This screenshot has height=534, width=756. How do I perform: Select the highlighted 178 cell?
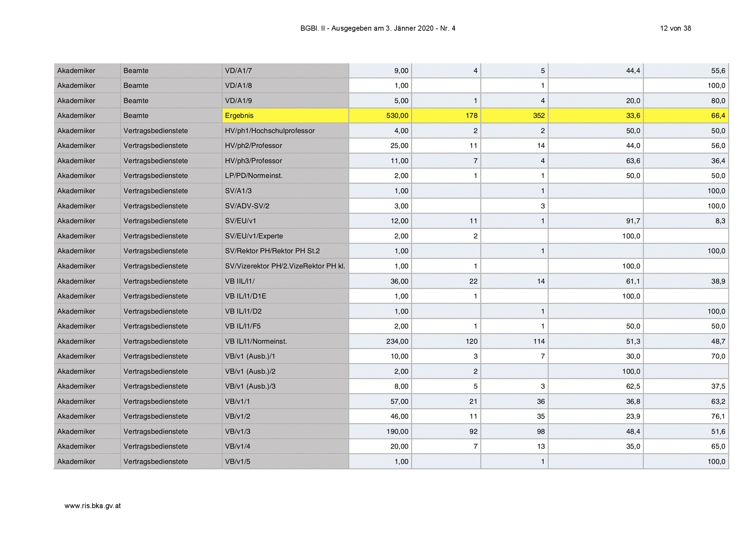[446, 115]
